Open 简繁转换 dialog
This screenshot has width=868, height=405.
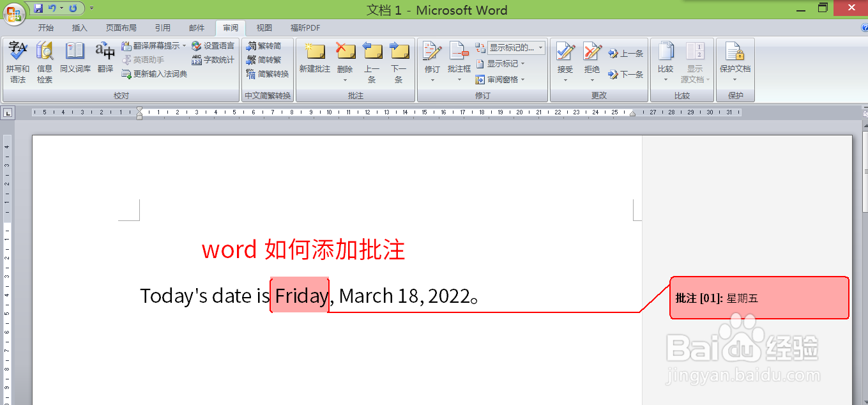tap(268, 74)
